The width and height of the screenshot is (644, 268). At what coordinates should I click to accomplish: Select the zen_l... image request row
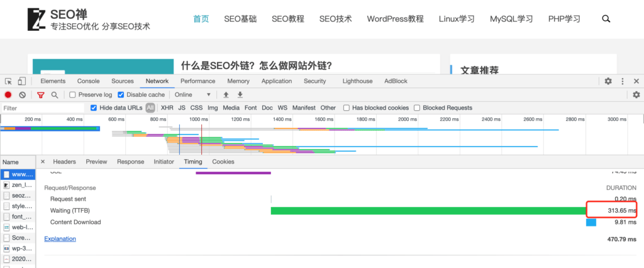click(x=18, y=185)
